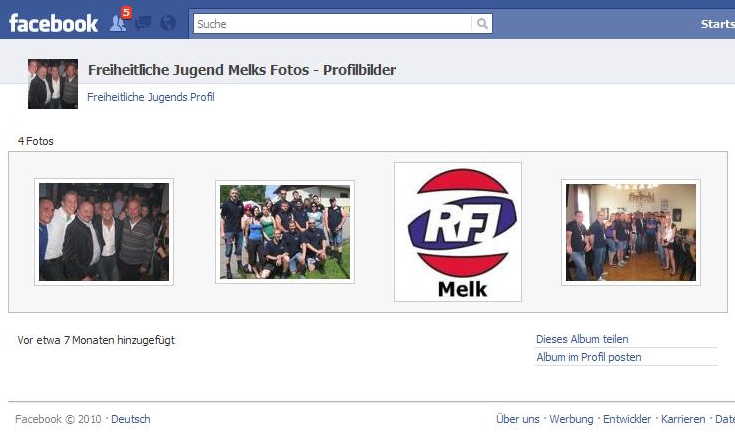Open the outdoor group photo on grass
735x439 pixels.
tap(285, 232)
